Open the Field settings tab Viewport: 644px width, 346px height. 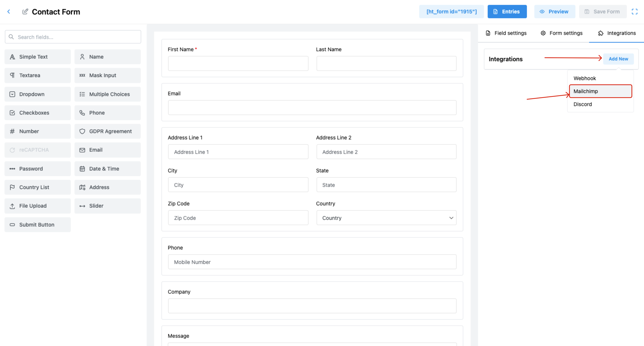point(506,33)
